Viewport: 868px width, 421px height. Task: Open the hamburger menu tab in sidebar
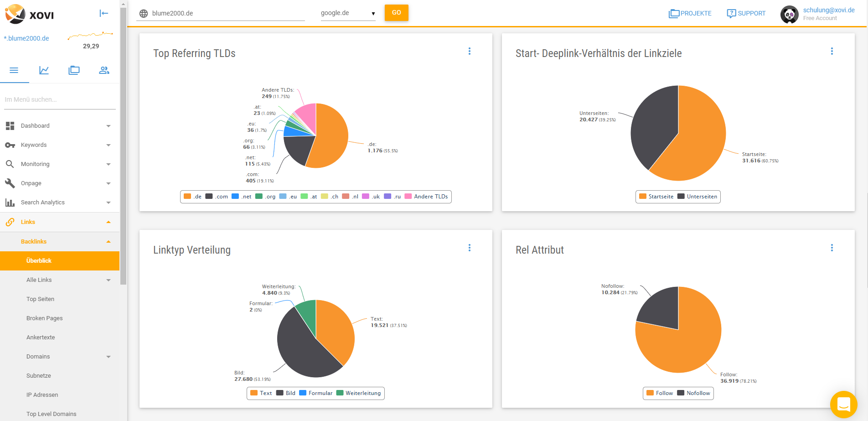(14, 70)
